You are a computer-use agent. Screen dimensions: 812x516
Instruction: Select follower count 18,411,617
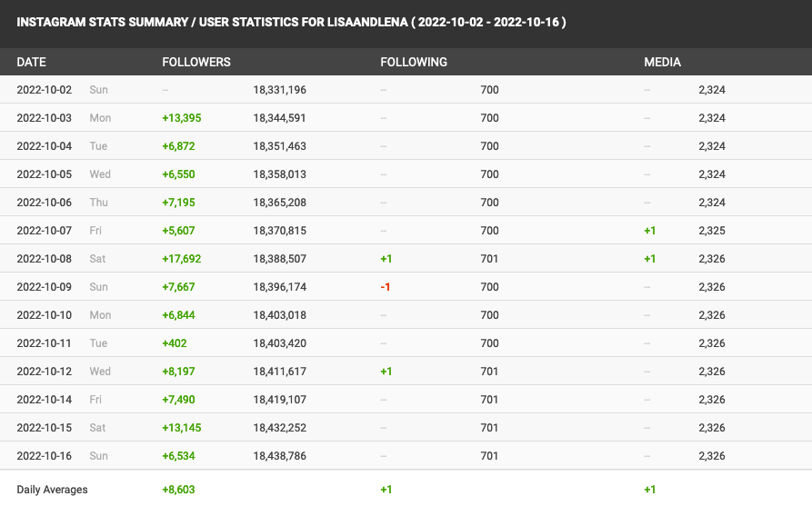(280, 371)
